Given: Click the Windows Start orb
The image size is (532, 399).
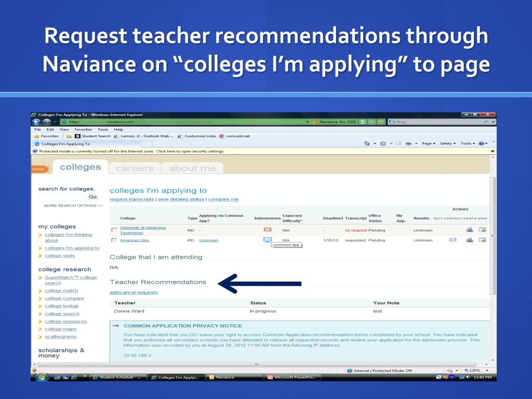Looking at the screenshot, I should (41, 377).
